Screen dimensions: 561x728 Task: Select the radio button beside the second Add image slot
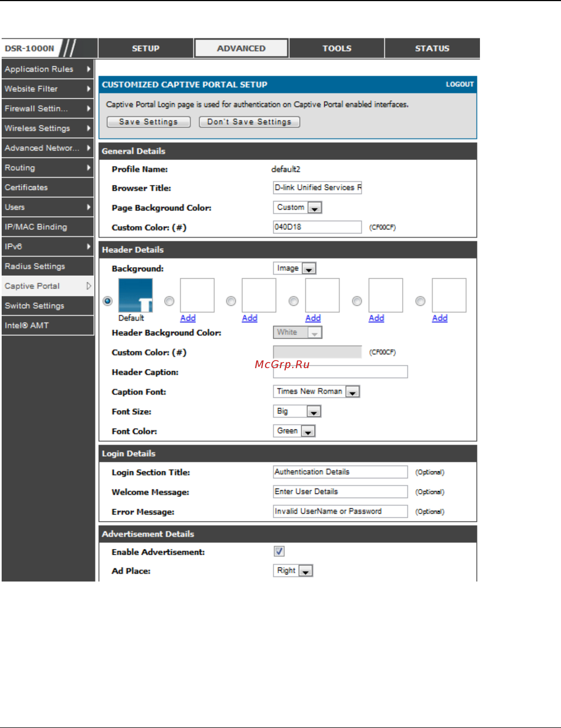tap(231, 301)
